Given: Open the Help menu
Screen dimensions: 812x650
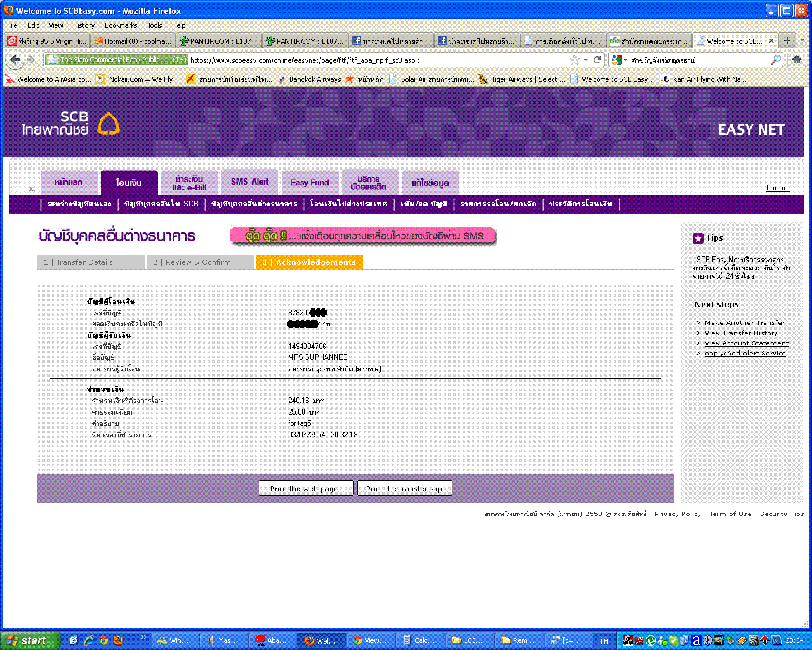Looking at the screenshot, I should [x=179, y=25].
